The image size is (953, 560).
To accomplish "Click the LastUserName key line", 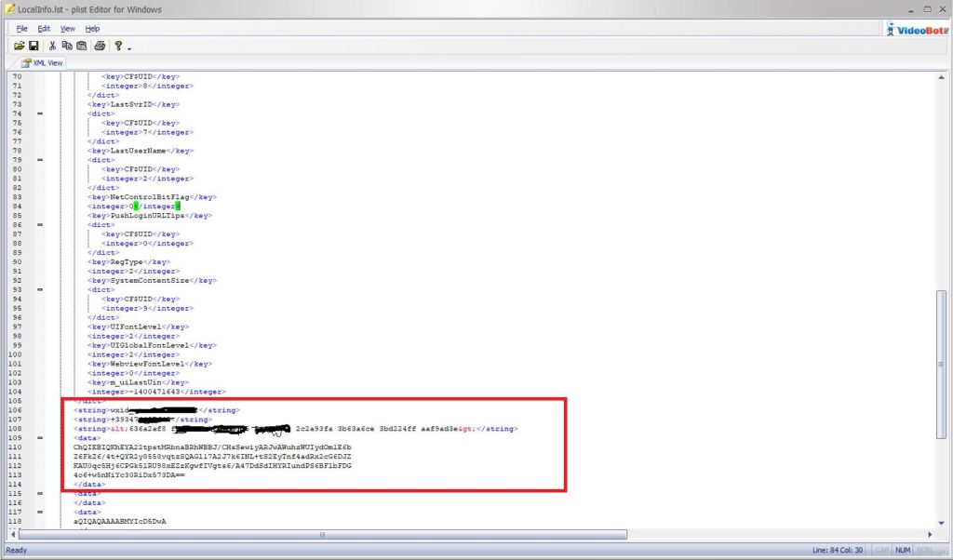I will (x=141, y=151).
